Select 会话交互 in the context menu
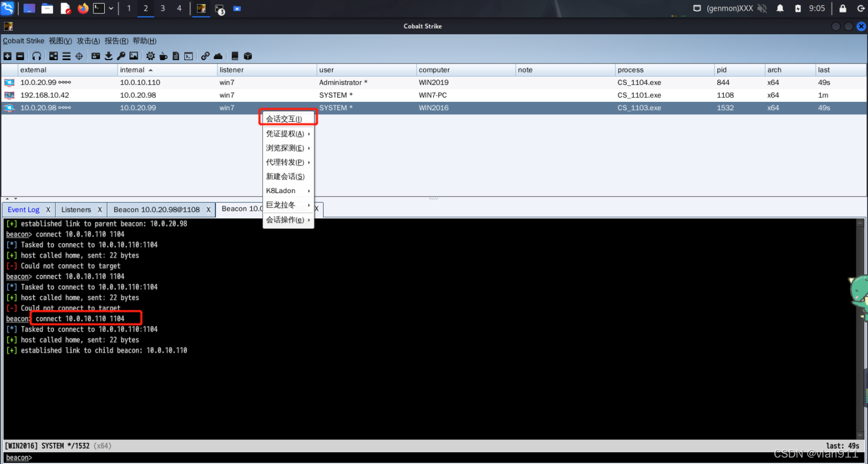 [x=288, y=119]
